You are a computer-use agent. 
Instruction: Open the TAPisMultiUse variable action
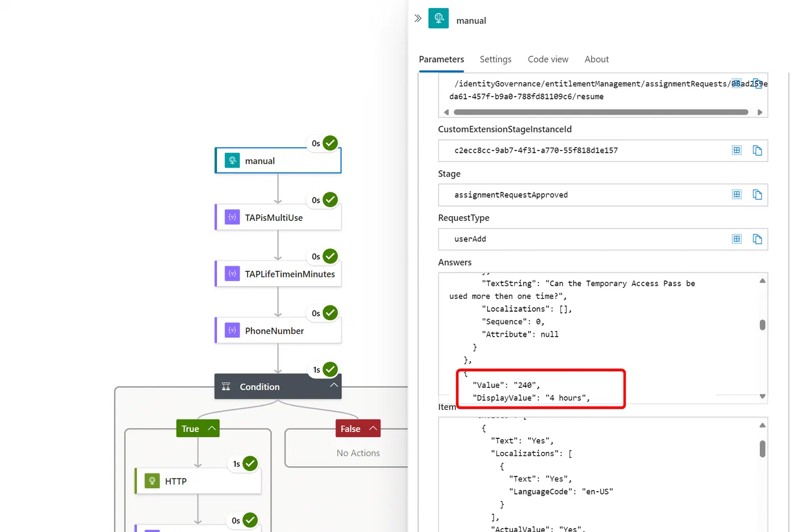point(278,217)
